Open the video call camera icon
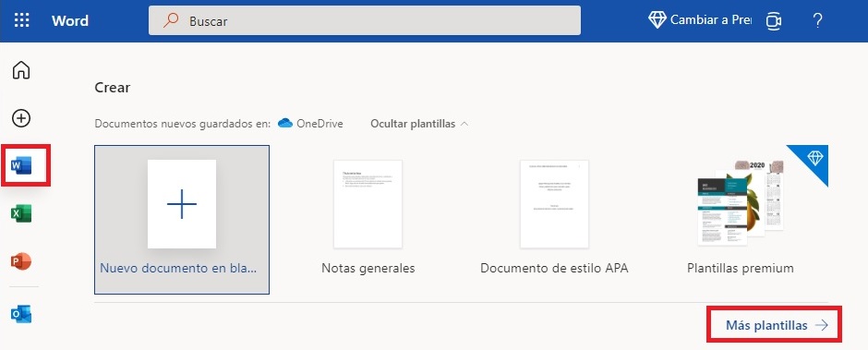The height and width of the screenshot is (350, 868). (773, 21)
